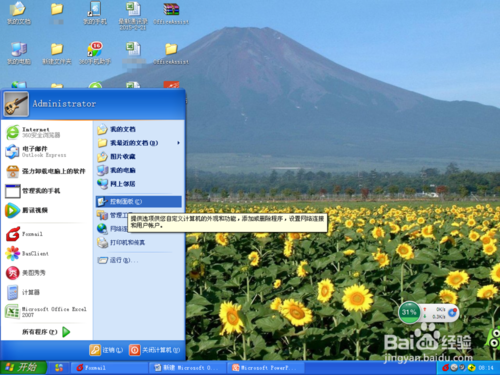The height and width of the screenshot is (375, 500).
Task: Switch to Microsoft PowerP... taskbar button
Action: [x=266, y=368]
